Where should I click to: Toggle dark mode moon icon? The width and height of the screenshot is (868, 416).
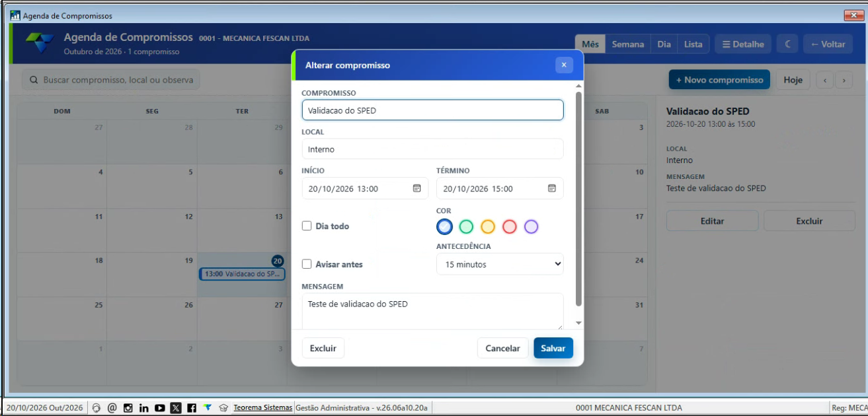[x=787, y=44]
